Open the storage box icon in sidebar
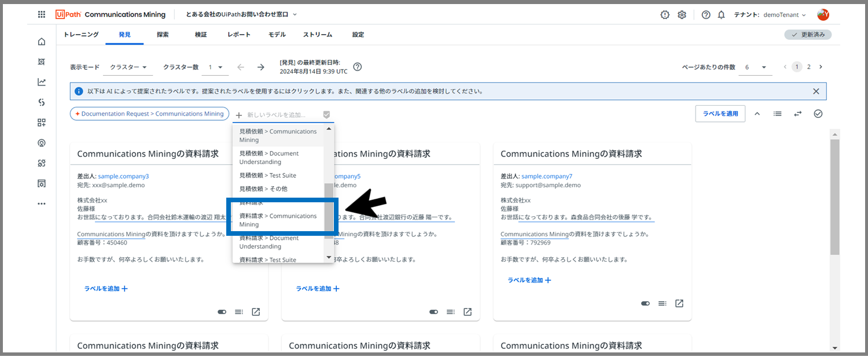Image resolution: width=868 pixels, height=356 pixels. (42, 183)
